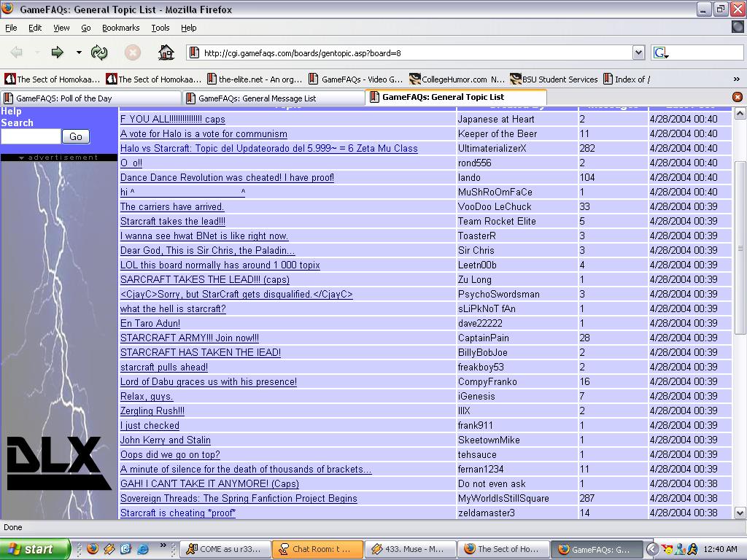Click the green Forward arrow button
Screen dimensions: 747x560
57,52
